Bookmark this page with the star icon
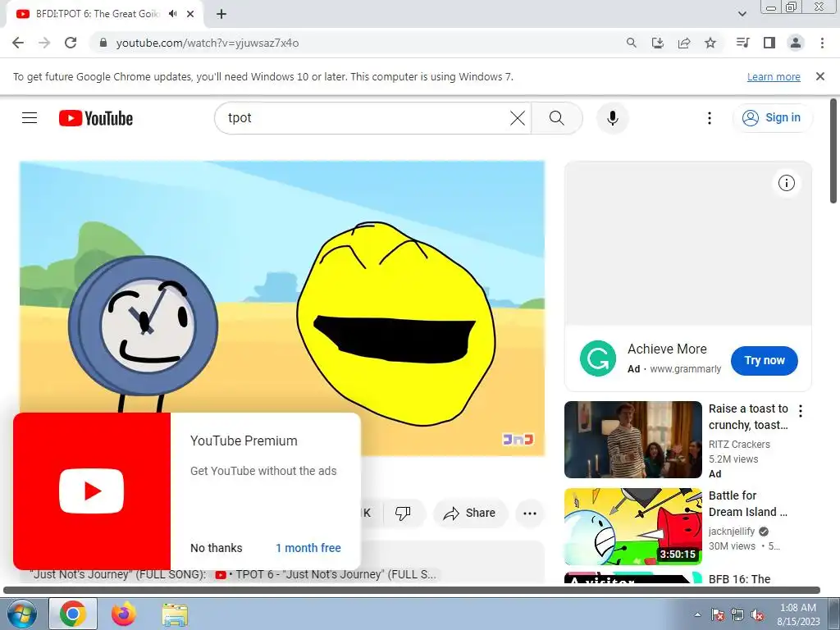The image size is (840, 630). coord(710,43)
